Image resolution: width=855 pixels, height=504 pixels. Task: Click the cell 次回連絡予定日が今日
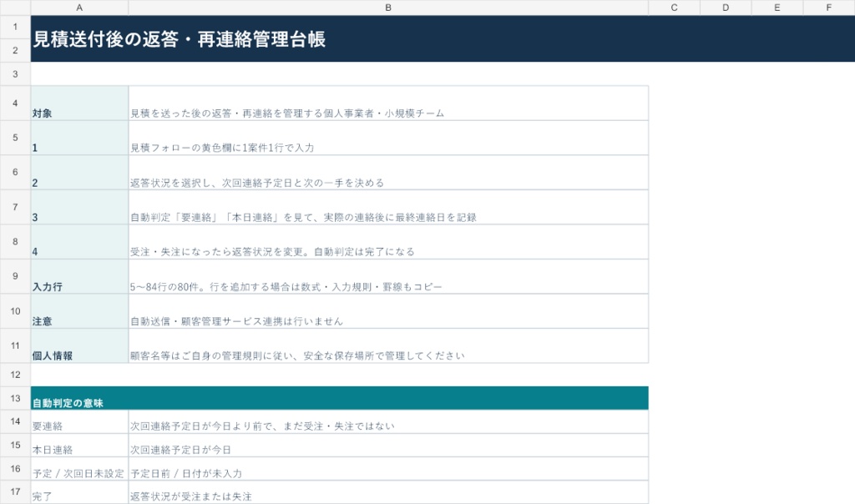[x=388, y=445]
